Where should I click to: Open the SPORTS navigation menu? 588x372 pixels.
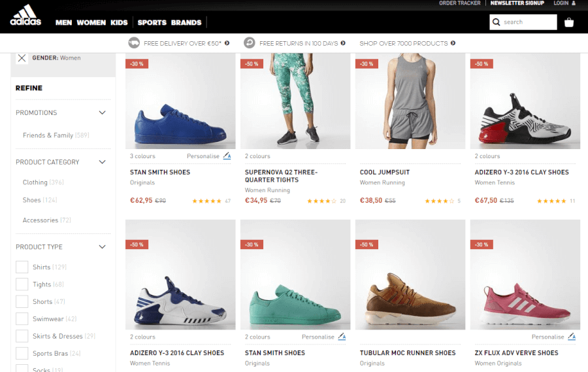[152, 22]
